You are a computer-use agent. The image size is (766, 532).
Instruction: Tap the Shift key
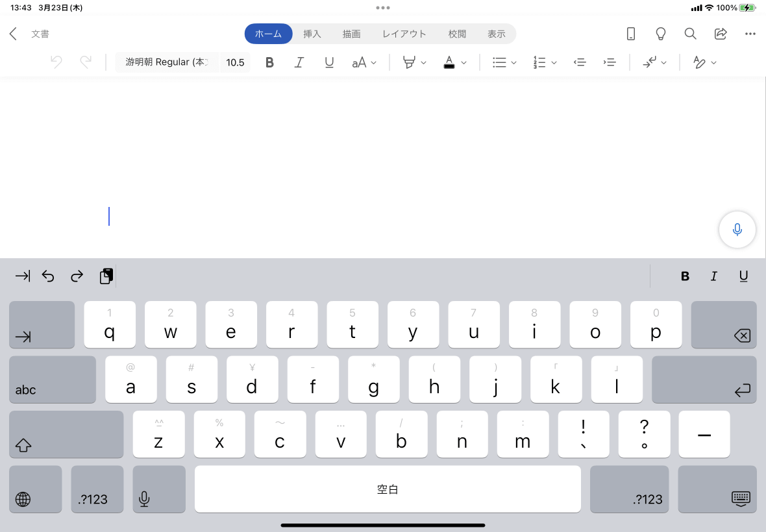[x=66, y=435]
